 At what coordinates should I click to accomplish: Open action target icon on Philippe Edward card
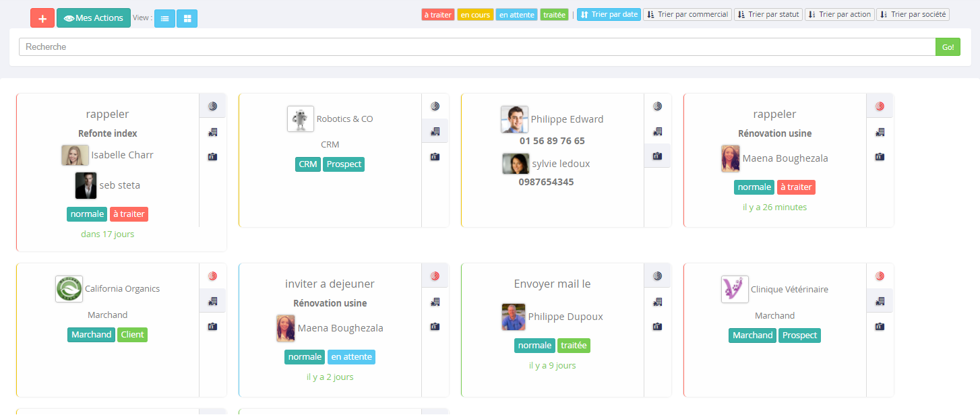point(657,106)
